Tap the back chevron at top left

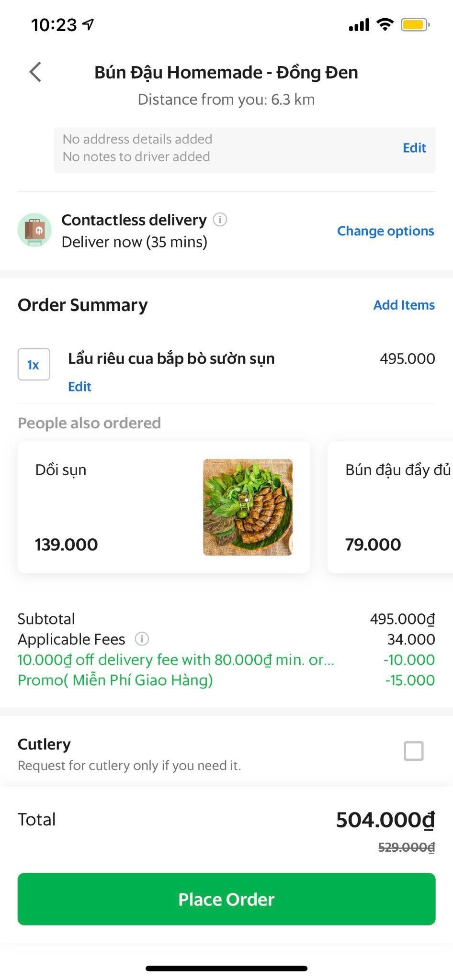coord(34,72)
